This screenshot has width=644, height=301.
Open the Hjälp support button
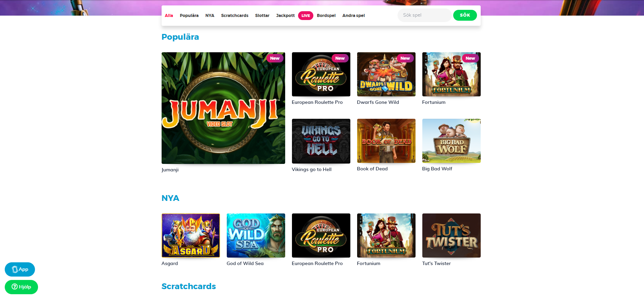point(21,287)
